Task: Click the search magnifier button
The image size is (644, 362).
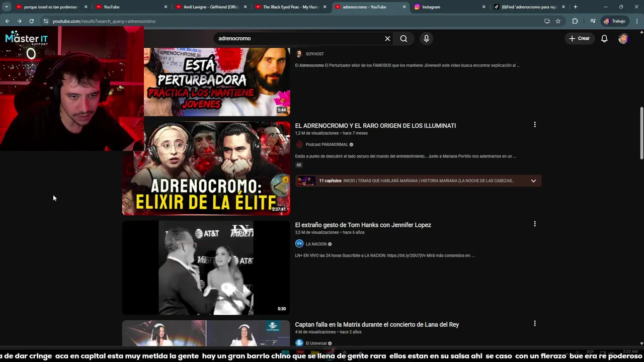Action: pos(404,39)
